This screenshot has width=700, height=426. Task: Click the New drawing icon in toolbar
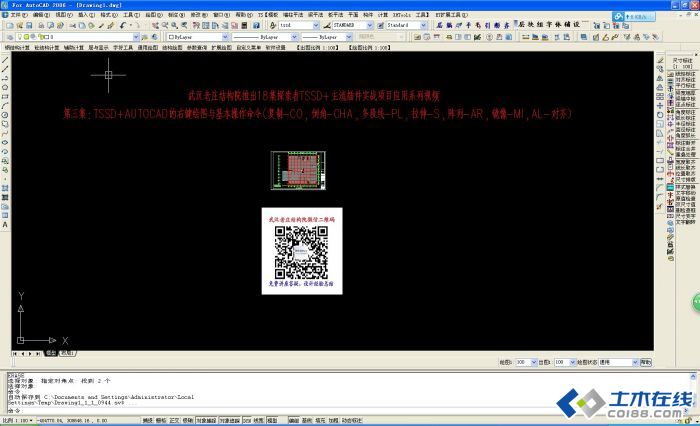click(x=9, y=25)
